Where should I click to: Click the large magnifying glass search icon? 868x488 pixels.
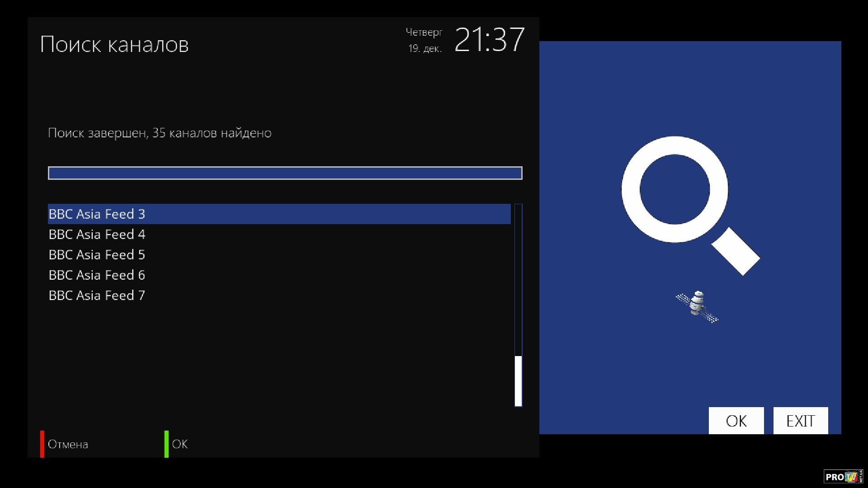point(690,206)
